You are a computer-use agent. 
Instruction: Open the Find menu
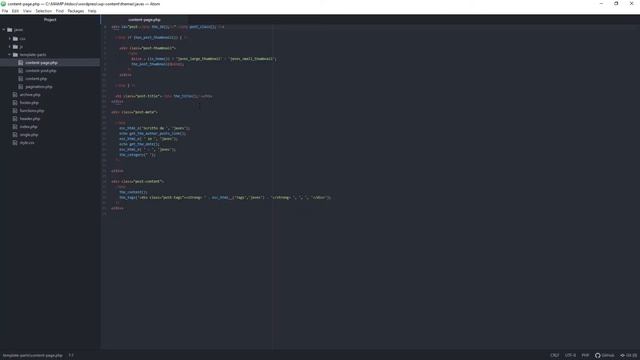pyautogui.click(x=60, y=11)
